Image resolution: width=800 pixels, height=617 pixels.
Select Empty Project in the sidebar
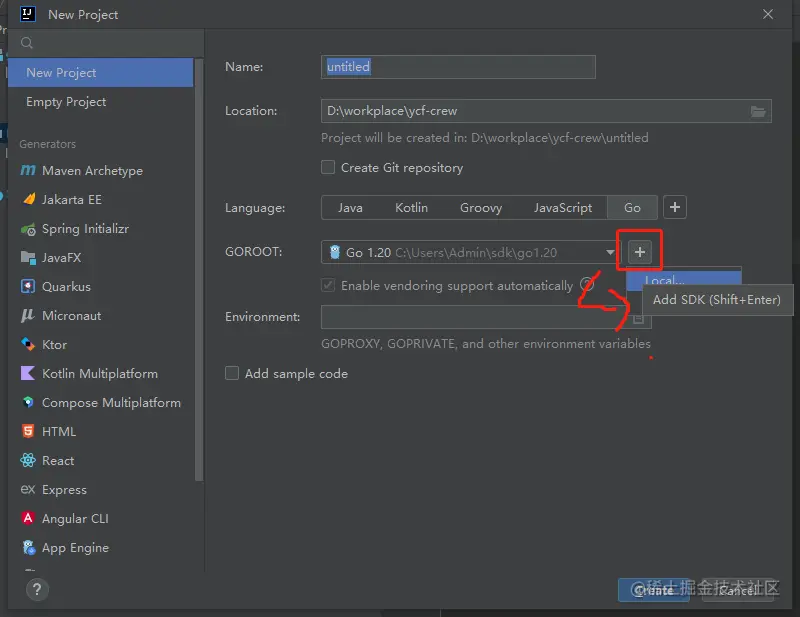[x=101, y=102]
